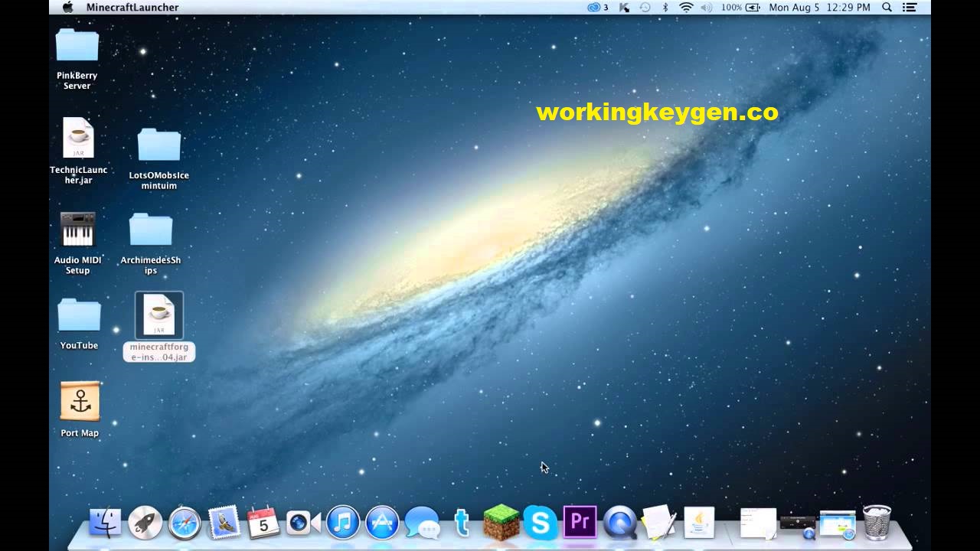980x551 pixels.
Task: Launch Safari from the Dock
Action: (185, 524)
